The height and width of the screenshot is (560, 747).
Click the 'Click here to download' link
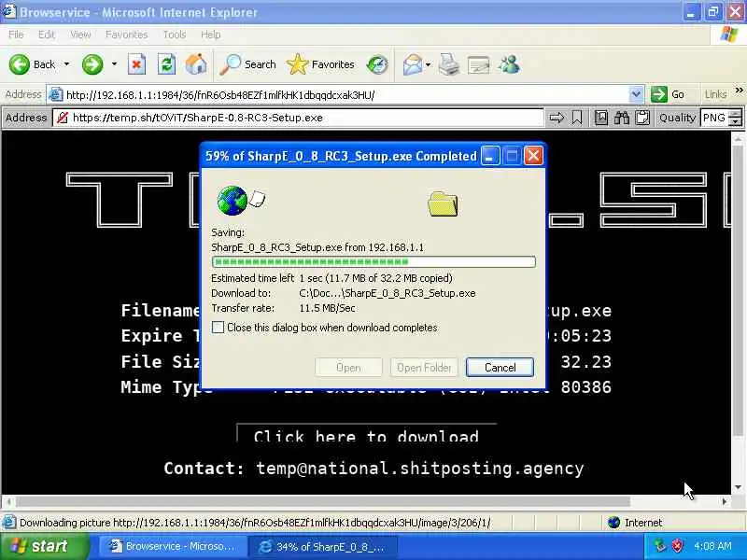click(366, 436)
